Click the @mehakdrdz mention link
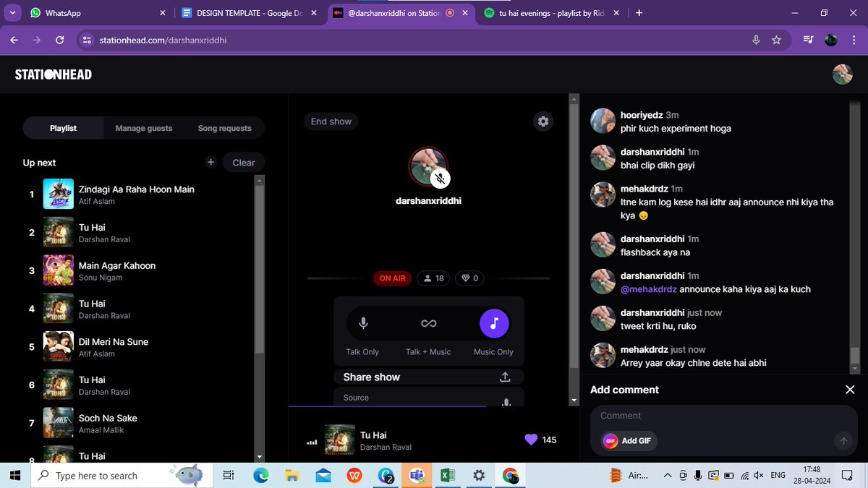 pyautogui.click(x=650, y=289)
